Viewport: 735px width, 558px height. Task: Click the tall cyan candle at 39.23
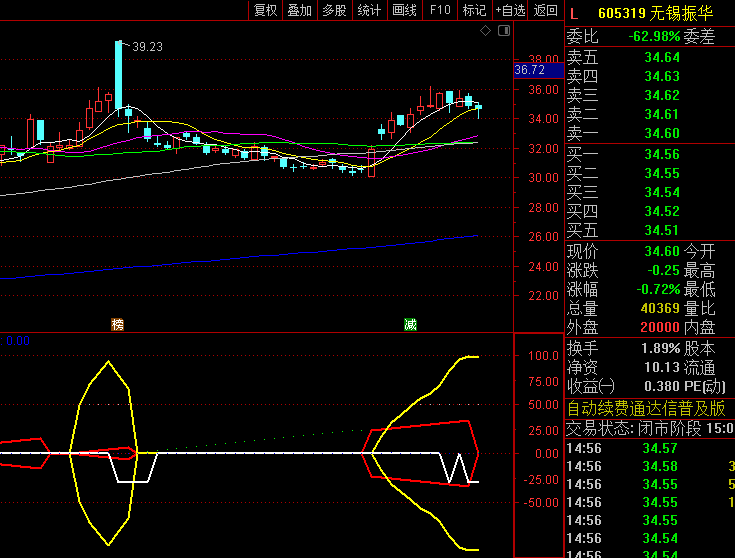119,75
